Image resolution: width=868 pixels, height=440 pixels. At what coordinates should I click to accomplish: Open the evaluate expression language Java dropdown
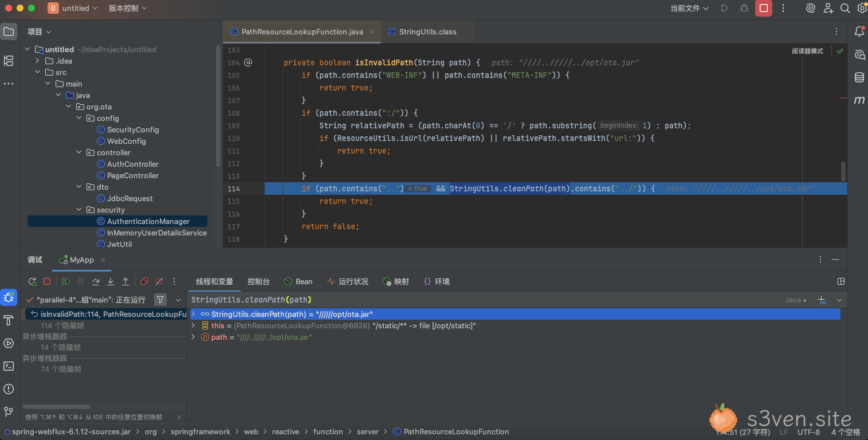(x=795, y=300)
